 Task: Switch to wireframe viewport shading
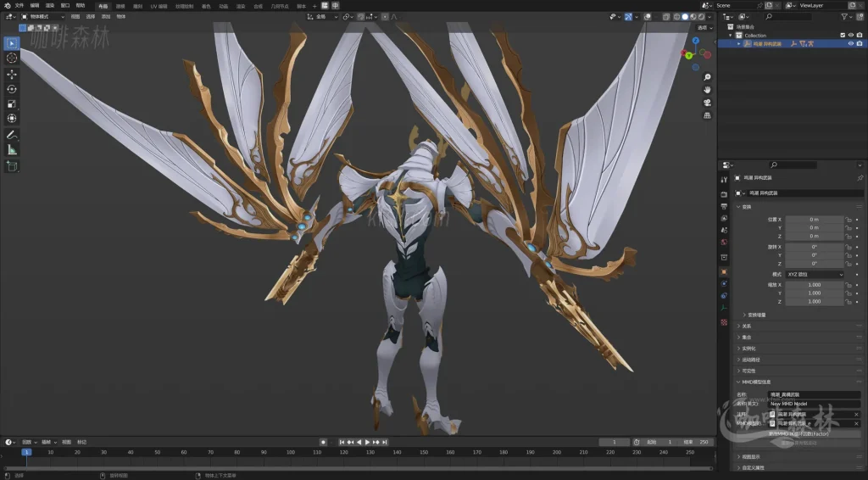click(x=677, y=17)
